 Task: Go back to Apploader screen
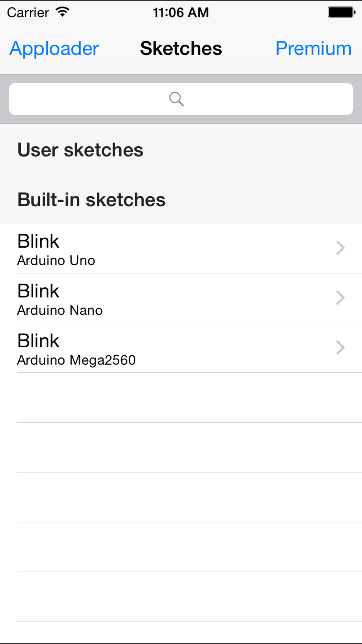[x=54, y=49]
